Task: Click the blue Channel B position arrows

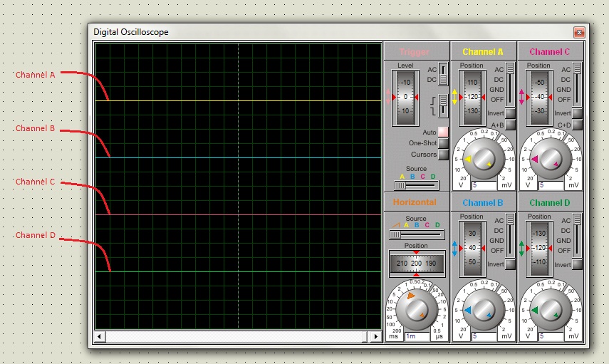Action: click(x=454, y=248)
